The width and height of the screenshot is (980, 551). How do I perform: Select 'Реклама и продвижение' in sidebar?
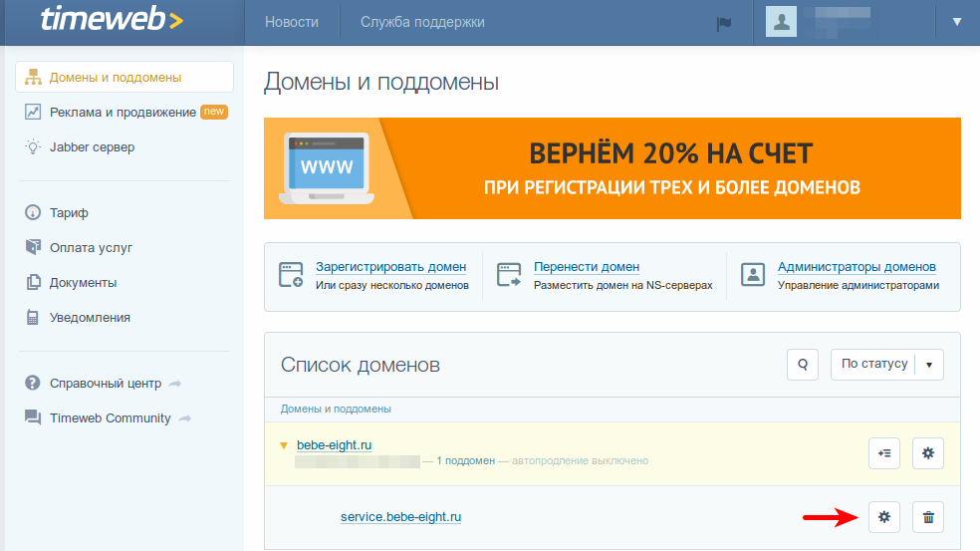pos(122,113)
